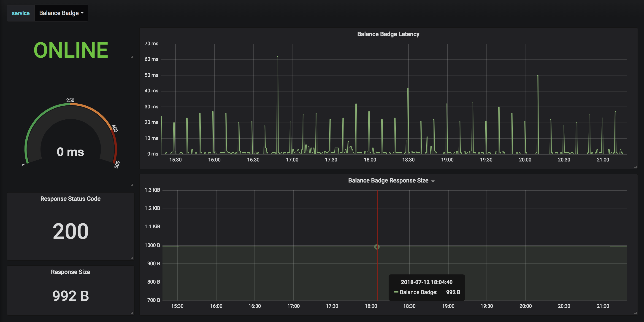Click the caret beside Balance Badge Response Size
This screenshot has width=644, height=322.
(433, 181)
